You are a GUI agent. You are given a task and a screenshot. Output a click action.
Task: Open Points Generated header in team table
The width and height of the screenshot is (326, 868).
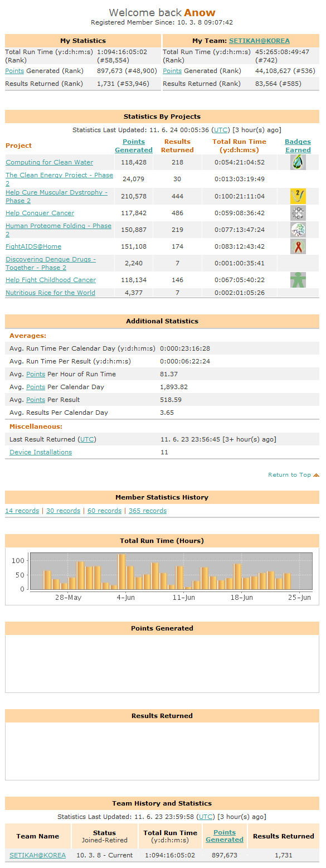pyautogui.click(x=225, y=836)
